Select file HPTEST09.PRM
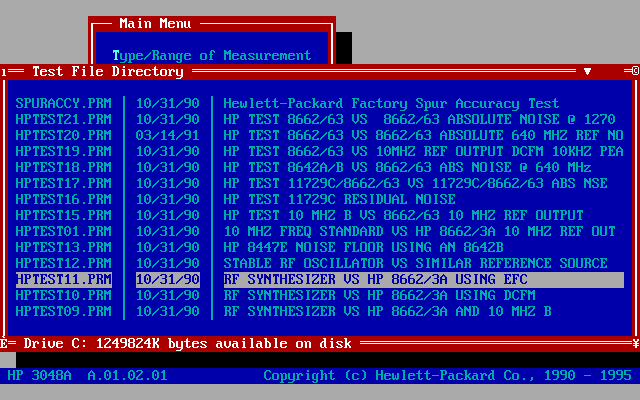Viewport: 640px width, 400px height. click(64, 311)
